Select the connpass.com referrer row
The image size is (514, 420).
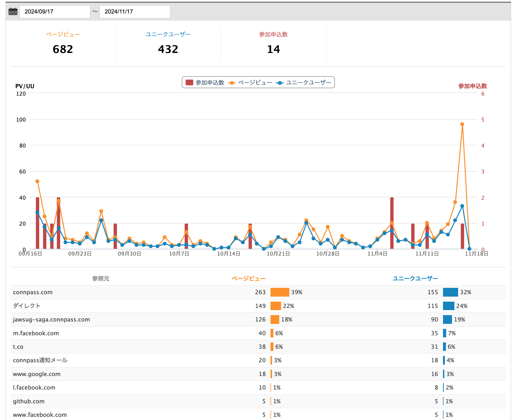(x=258, y=292)
